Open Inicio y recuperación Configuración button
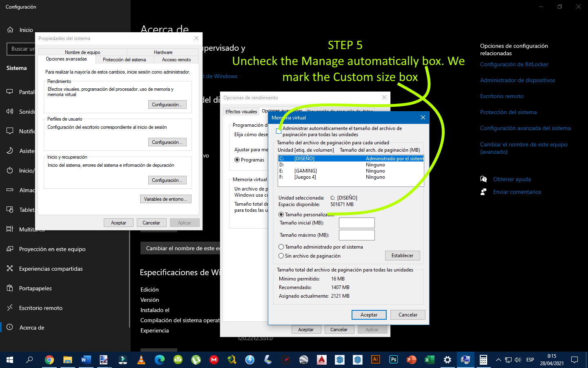Image resolution: width=588 pixels, height=368 pixels. tap(167, 180)
